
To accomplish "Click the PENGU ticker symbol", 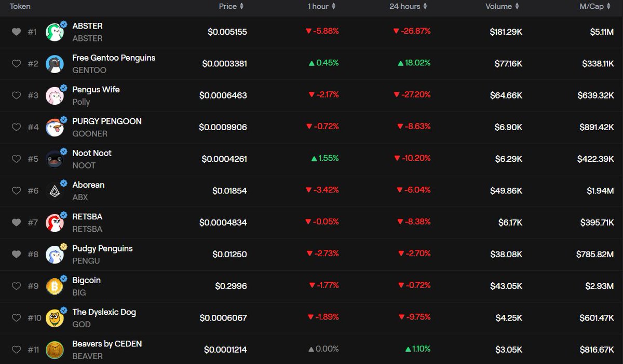I will [x=86, y=261].
